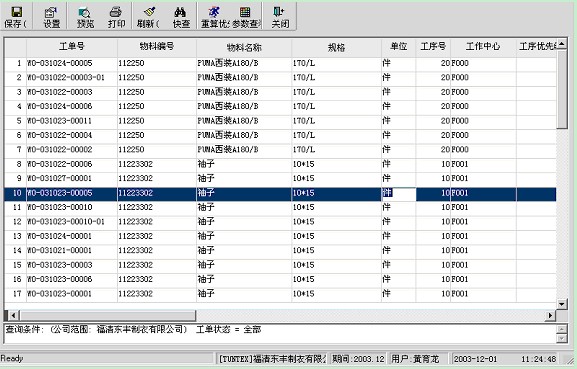Click the 工序优先 column header

coord(536,47)
